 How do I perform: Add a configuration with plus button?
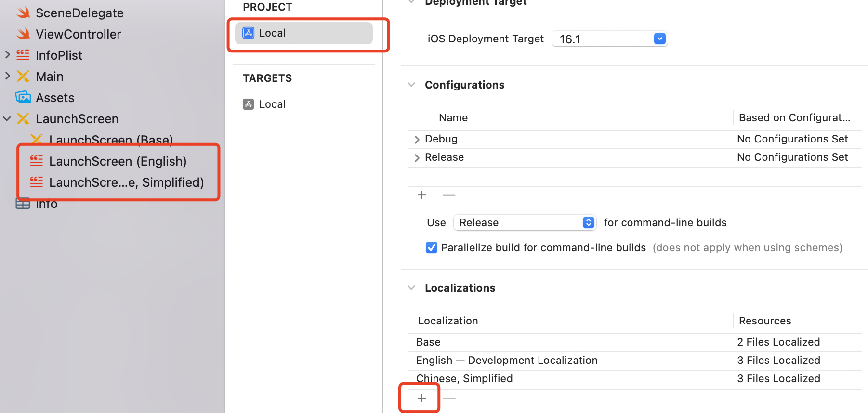coord(421,195)
